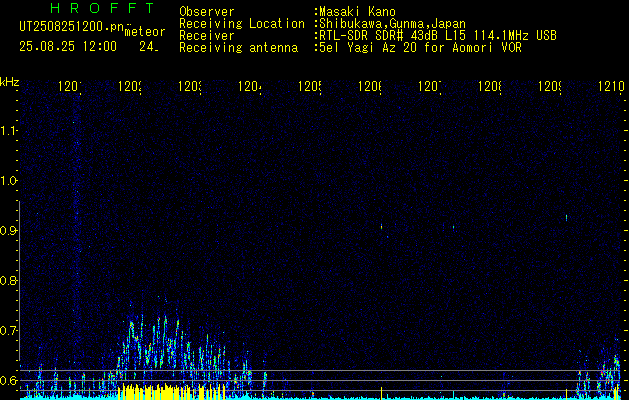Viewport: 629px width, 400px height.
Task: Click the 1210 time axis label
Action: point(611,86)
